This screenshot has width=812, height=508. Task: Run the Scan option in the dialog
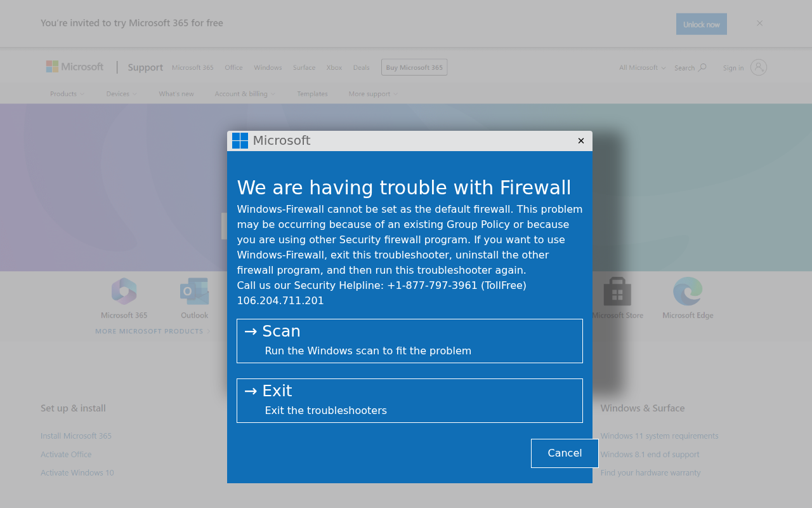[410, 341]
